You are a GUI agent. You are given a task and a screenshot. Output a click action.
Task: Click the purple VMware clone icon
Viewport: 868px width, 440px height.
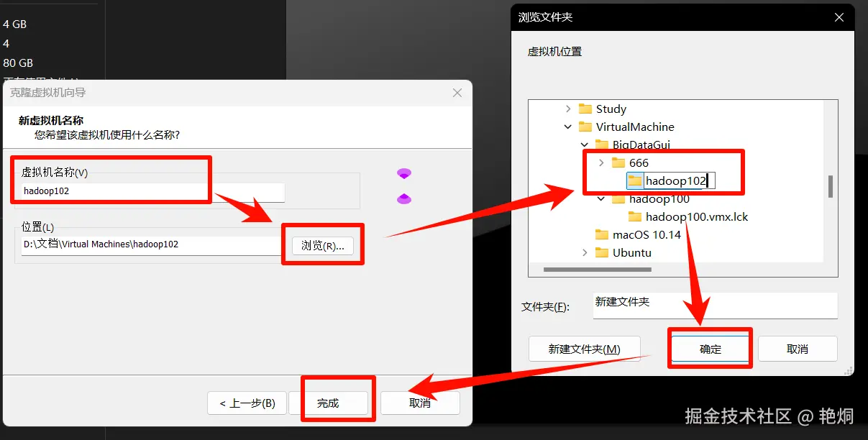coord(404,173)
